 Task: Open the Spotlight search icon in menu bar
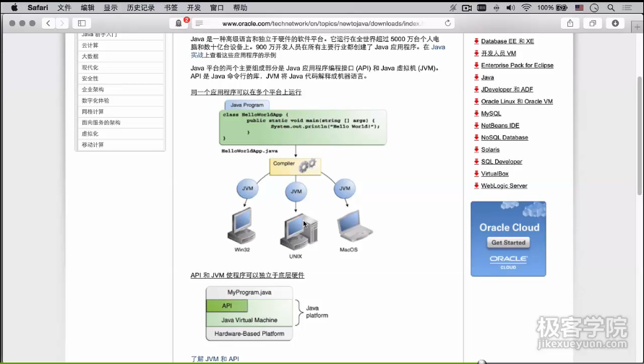coord(611,7)
